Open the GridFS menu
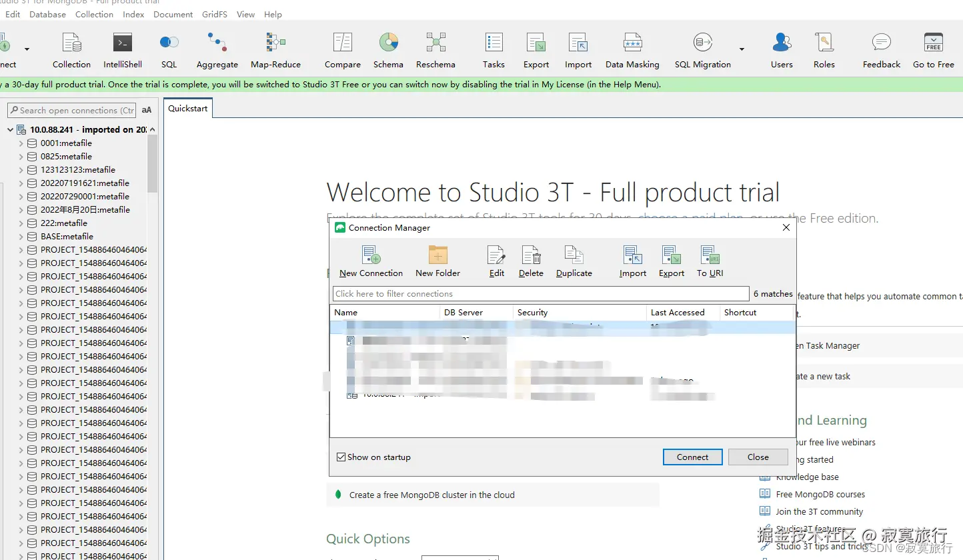Image resolution: width=963 pixels, height=560 pixels. click(x=215, y=14)
